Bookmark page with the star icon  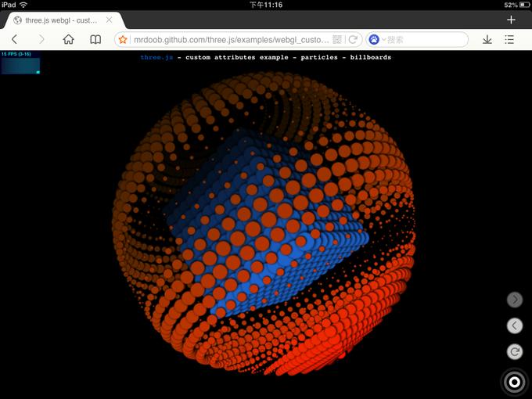pyautogui.click(x=123, y=39)
